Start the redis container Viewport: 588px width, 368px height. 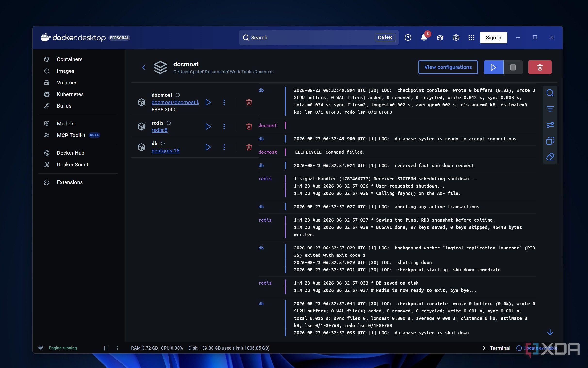[x=208, y=127]
